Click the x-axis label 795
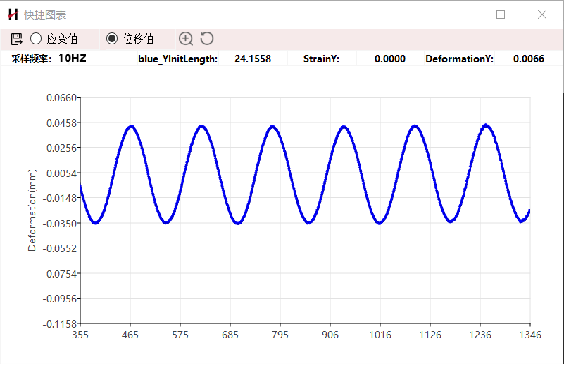The width and height of the screenshot is (564, 365). tap(280, 335)
